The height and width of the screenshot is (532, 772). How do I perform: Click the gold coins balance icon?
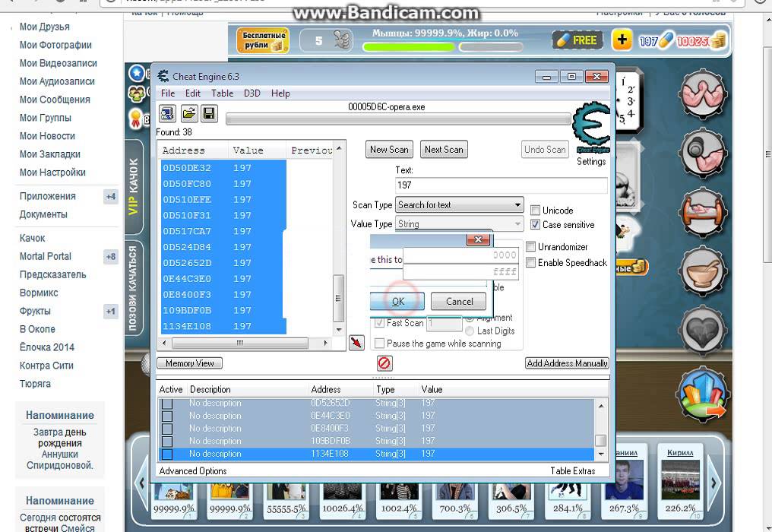[x=718, y=41]
